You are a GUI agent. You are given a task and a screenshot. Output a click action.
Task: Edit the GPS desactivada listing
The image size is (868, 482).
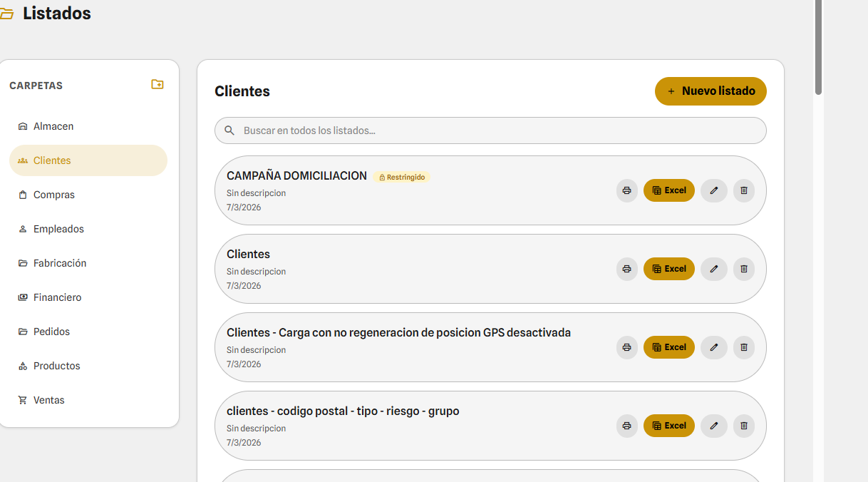pyautogui.click(x=714, y=347)
